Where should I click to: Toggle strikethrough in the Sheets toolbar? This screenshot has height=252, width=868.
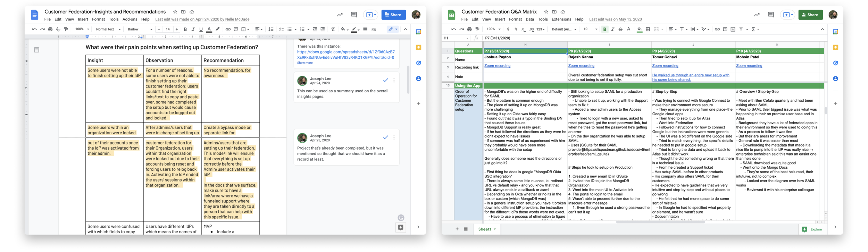click(x=620, y=29)
